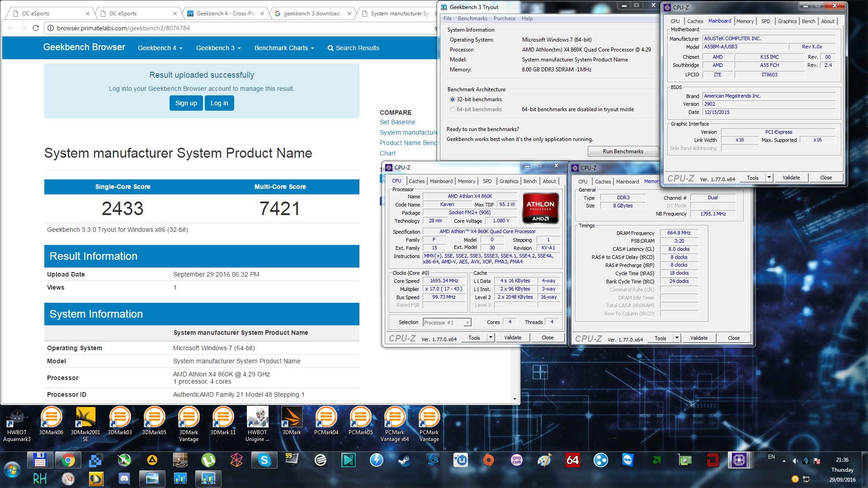Open Action Center flag in system tray

(x=817, y=461)
